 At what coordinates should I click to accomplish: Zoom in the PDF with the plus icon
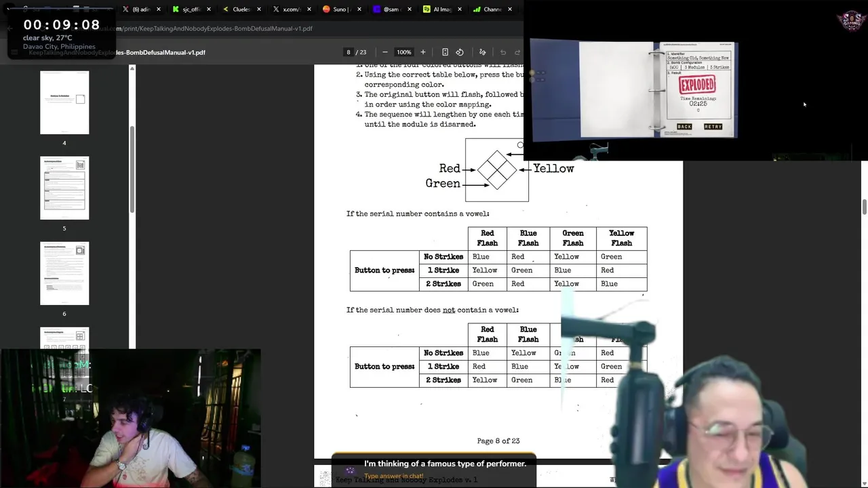[x=422, y=52]
